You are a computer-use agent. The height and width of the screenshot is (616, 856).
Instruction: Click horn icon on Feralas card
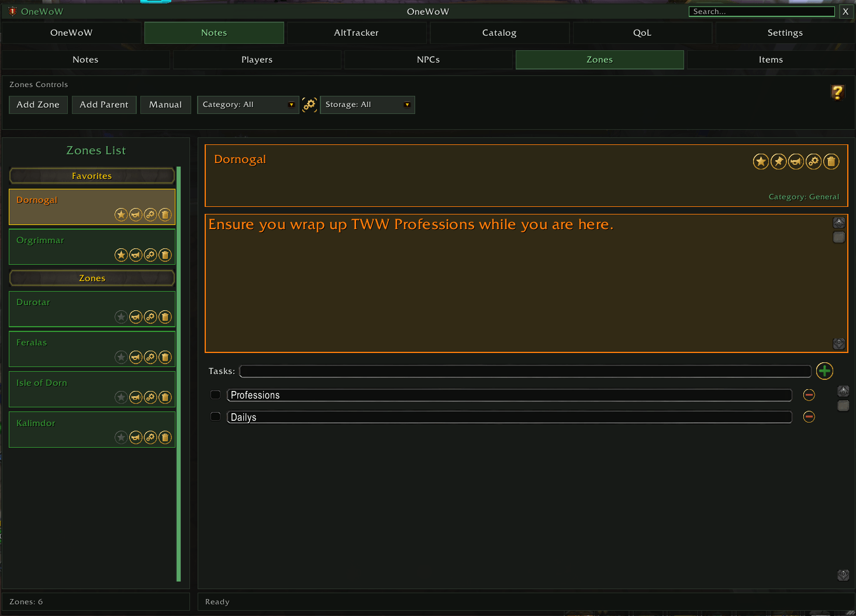[x=136, y=357]
